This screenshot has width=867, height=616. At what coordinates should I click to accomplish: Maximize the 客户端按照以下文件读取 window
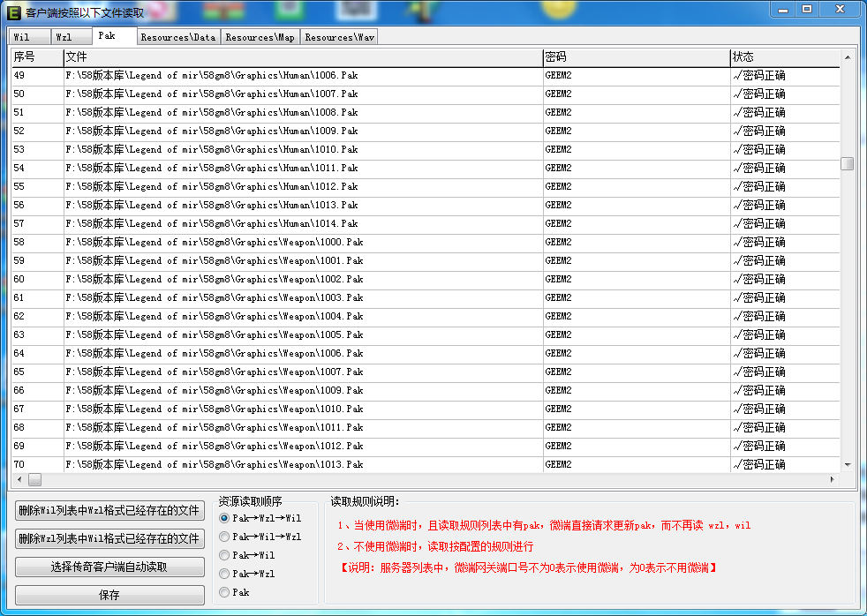807,10
